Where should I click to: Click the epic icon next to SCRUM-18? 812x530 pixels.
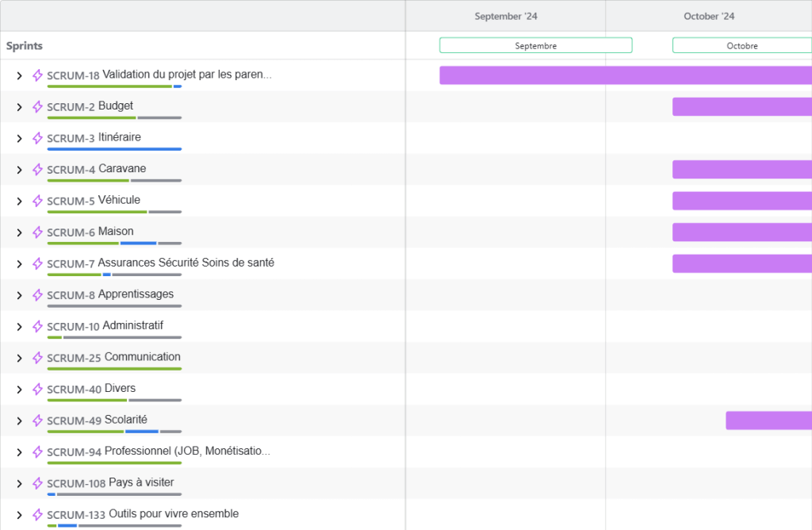pos(37,75)
